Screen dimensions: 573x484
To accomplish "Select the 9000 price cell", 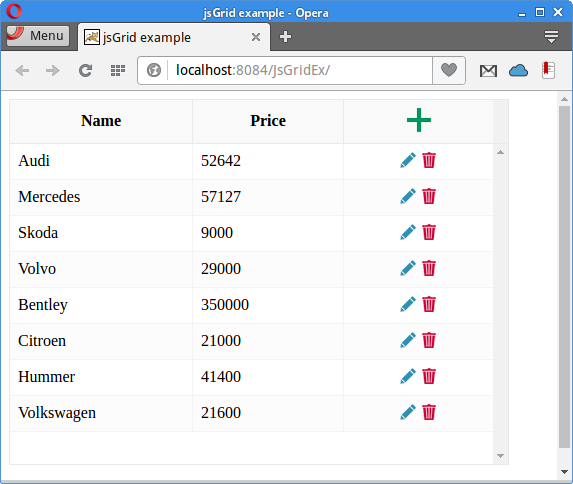I will click(268, 233).
